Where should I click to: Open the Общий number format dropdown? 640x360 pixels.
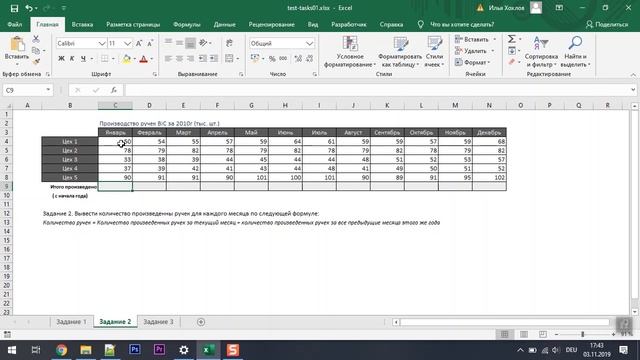pyautogui.click(x=309, y=43)
